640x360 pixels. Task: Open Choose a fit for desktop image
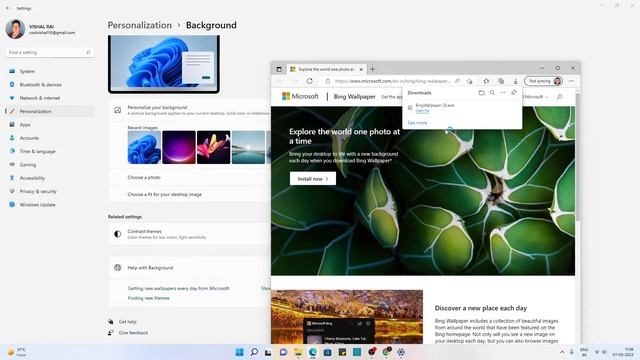[x=189, y=194]
